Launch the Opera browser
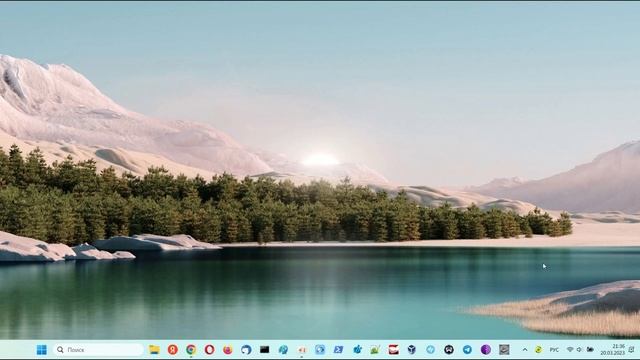 pos(209,350)
